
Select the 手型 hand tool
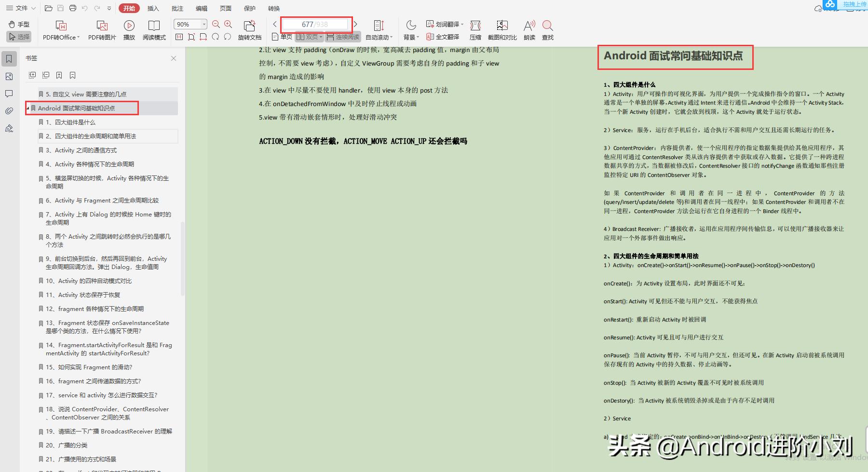[x=19, y=24]
